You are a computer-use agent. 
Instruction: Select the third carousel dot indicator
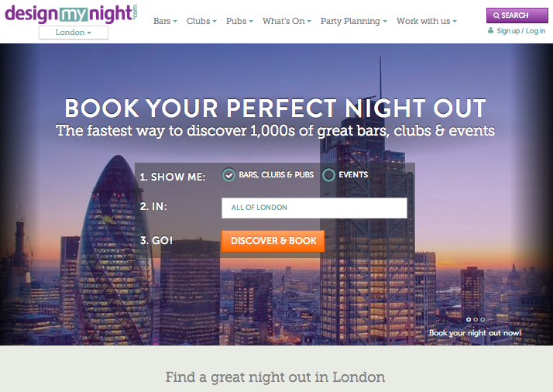click(x=483, y=319)
